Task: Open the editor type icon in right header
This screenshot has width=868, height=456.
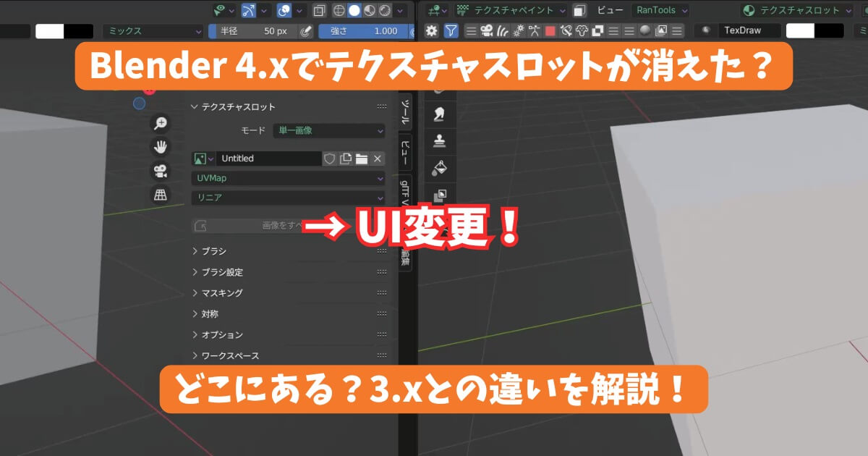Action: click(x=436, y=10)
